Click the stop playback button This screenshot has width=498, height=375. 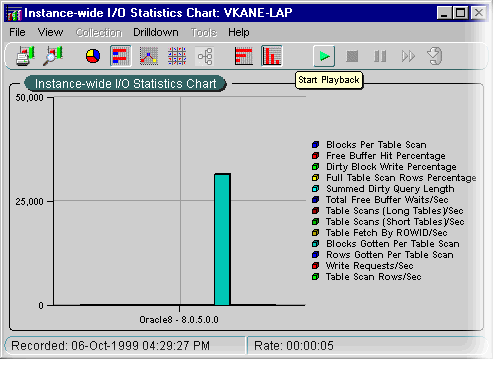click(x=352, y=56)
